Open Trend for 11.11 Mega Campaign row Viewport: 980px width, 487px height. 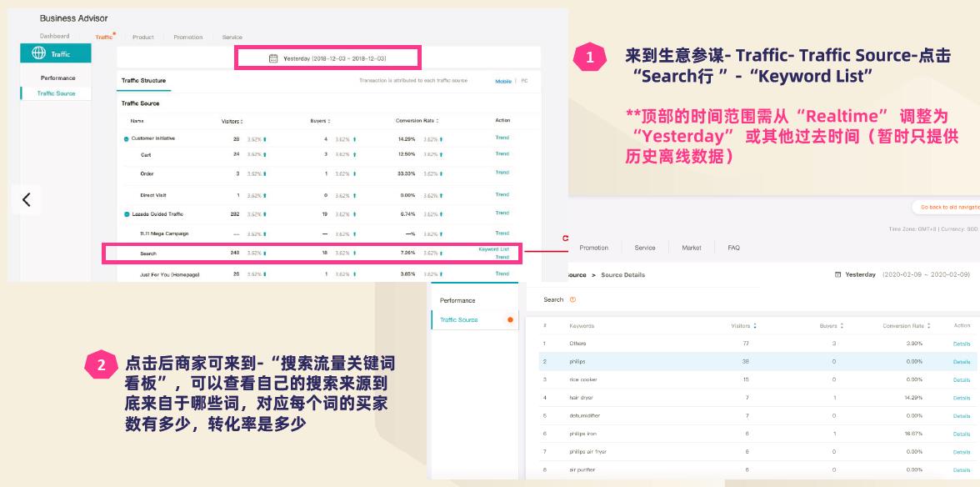pyautogui.click(x=502, y=233)
